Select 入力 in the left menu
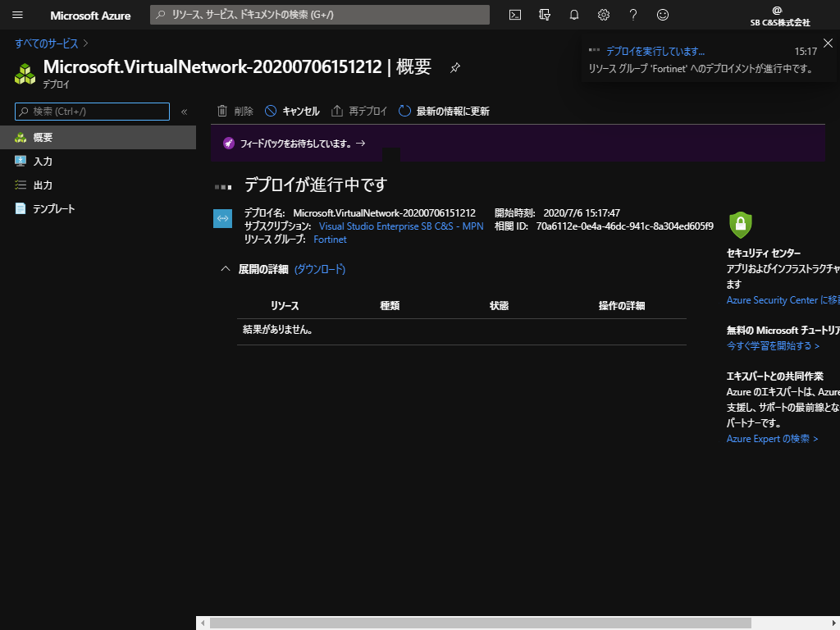 click(x=98, y=162)
